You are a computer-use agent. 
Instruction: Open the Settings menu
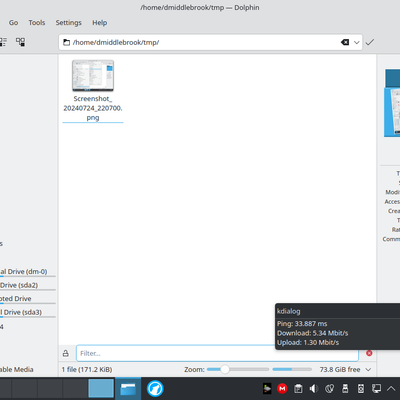pyautogui.click(x=68, y=23)
